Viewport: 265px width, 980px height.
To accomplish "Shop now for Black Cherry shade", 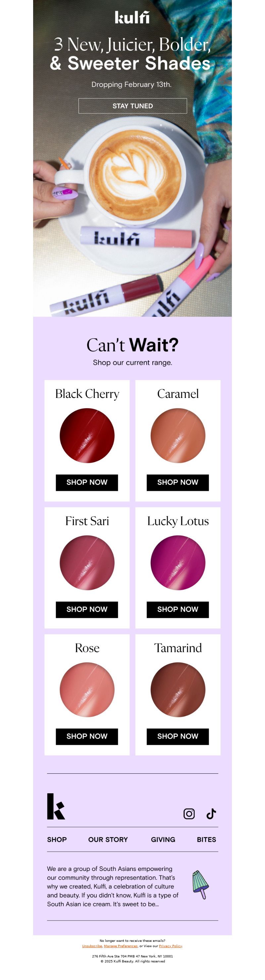I will (87, 483).
